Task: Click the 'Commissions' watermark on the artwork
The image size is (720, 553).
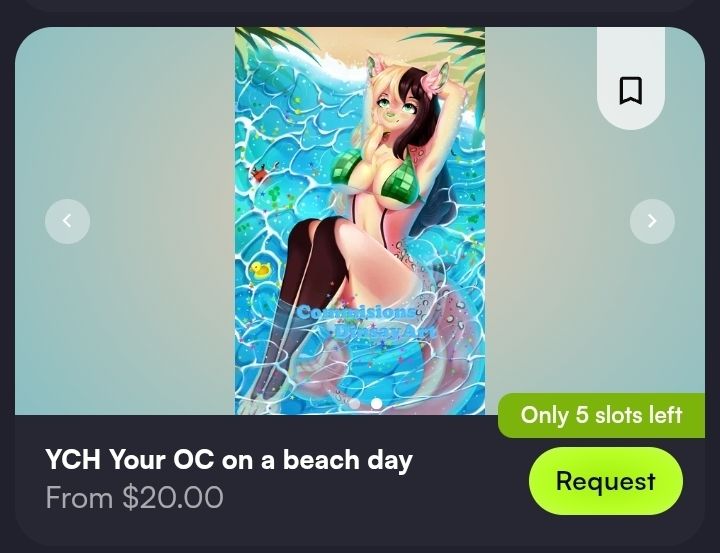Action: coord(355,312)
